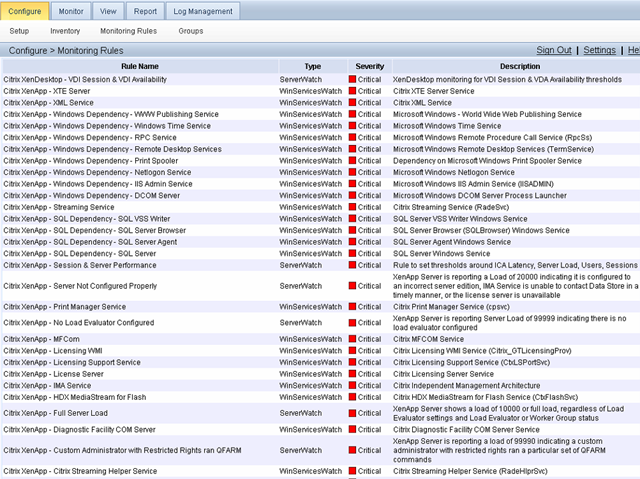This screenshot has width=640, height=479.
Task: Select 'SQL Dependency - SQL Server' rule name
Action: point(80,253)
